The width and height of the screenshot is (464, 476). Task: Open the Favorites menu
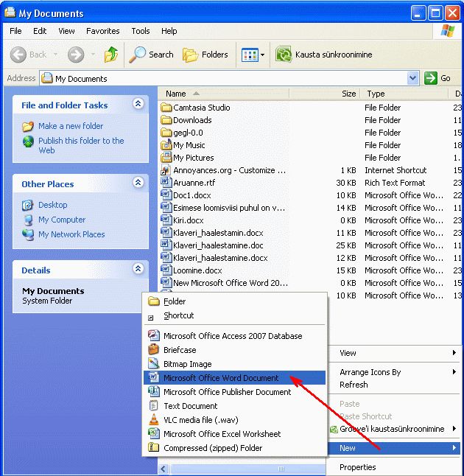103,31
